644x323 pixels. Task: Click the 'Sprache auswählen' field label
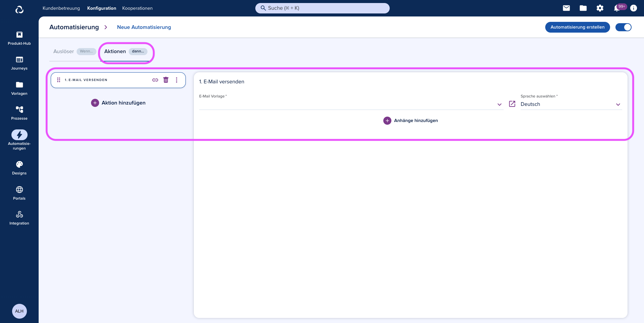click(539, 96)
